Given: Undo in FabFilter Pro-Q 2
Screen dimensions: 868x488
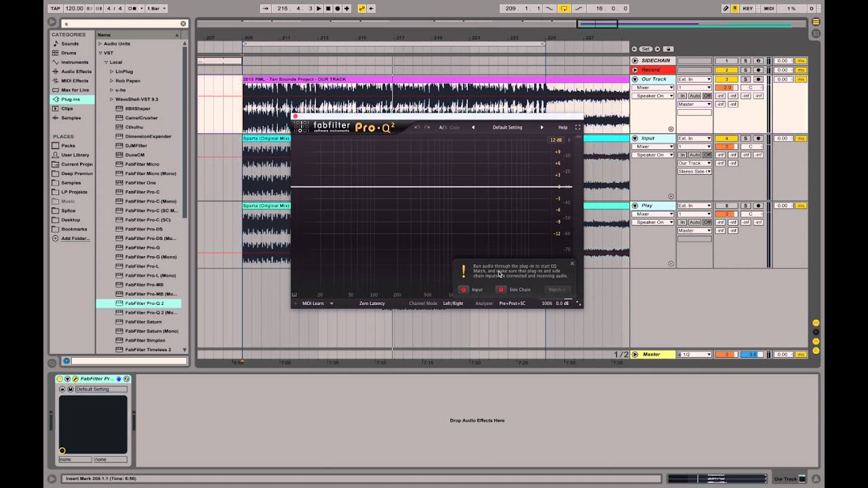Looking at the screenshot, I should coord(417,127).
